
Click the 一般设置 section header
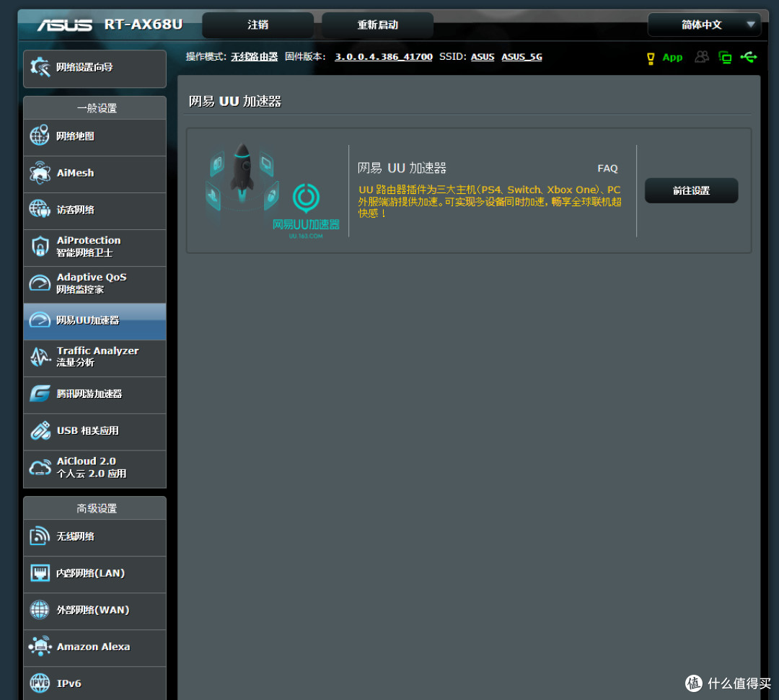coord(97,107)
